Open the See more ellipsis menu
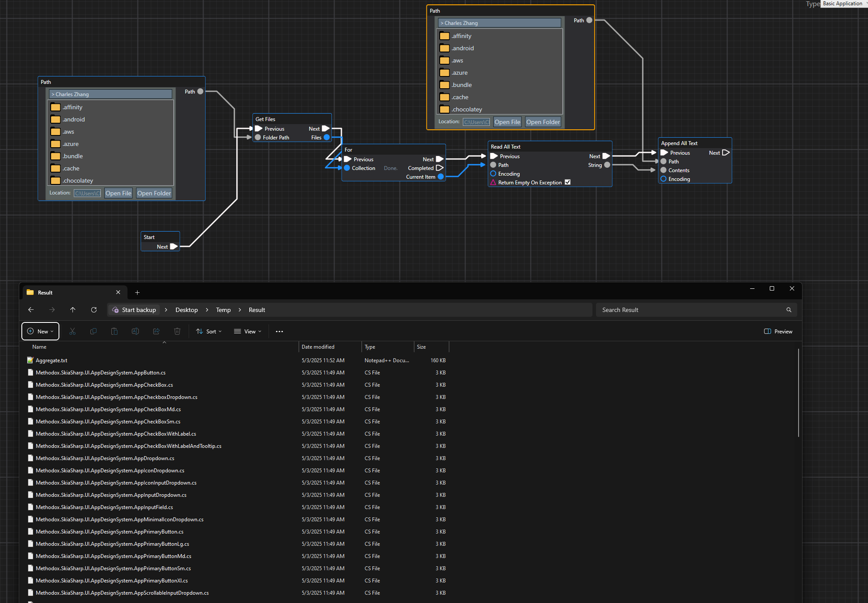 (279, 332)
